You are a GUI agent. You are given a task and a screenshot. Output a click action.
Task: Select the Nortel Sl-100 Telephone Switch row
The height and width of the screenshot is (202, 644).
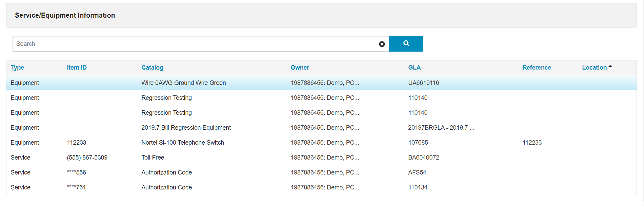pos(182,143)
